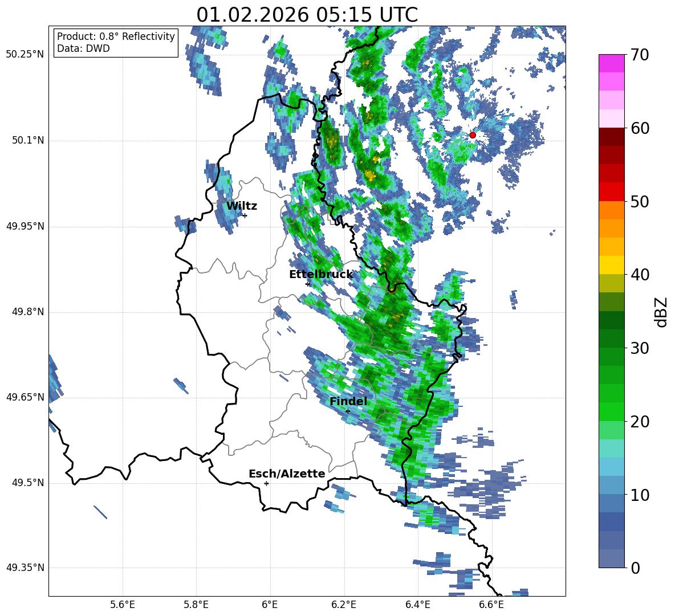Click the 49.35°N latitude label
675x616 pixels.
25,568
